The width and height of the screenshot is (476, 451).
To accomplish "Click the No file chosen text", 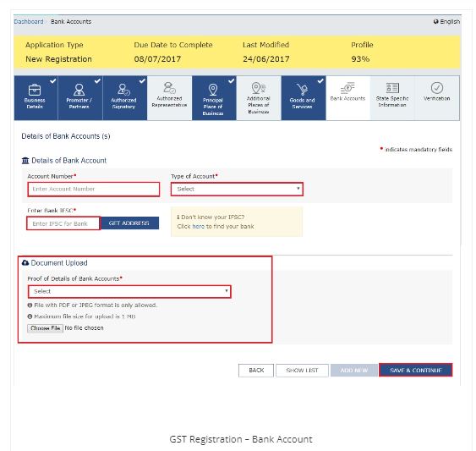I will click(x=84, y=328).
